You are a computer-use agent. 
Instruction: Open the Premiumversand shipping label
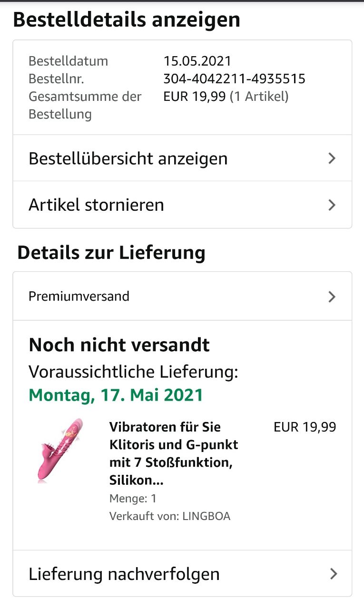(79, 296)
